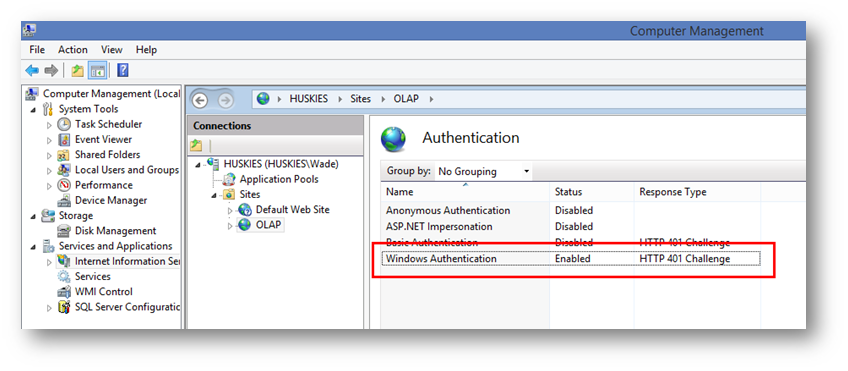The width and height of the screenshot is (848, 371).
Task: Expand the Event Viewer node arrow
Action: tap(49, 140)
